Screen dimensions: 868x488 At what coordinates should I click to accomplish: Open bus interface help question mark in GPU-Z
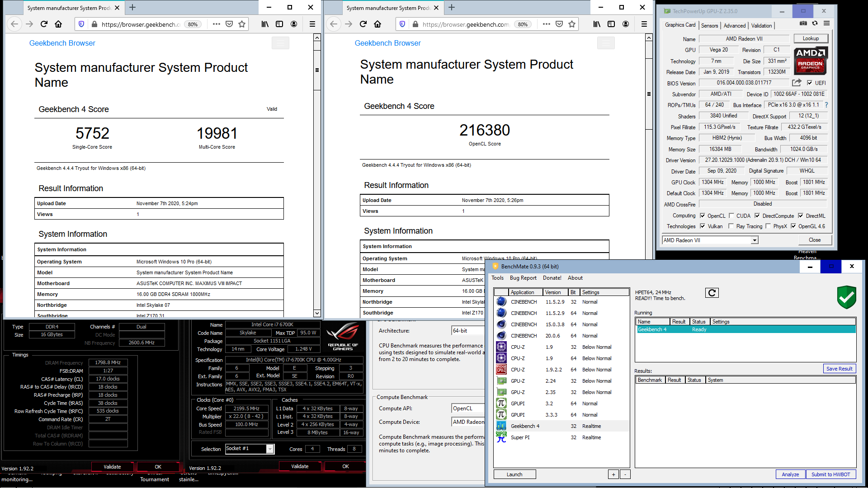(826, 105)
